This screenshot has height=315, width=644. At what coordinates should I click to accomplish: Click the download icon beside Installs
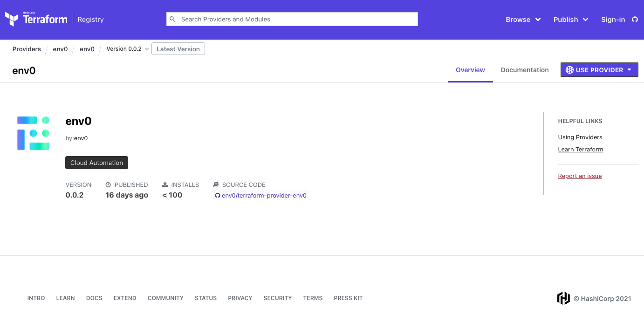click(x=165, y=185)
